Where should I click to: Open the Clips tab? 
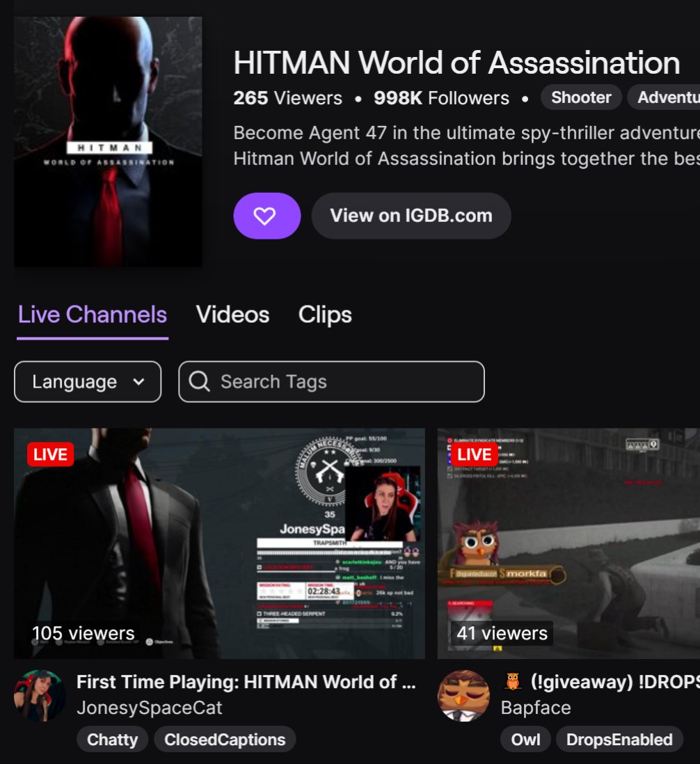pyautogui.click(x=325, y=315)
